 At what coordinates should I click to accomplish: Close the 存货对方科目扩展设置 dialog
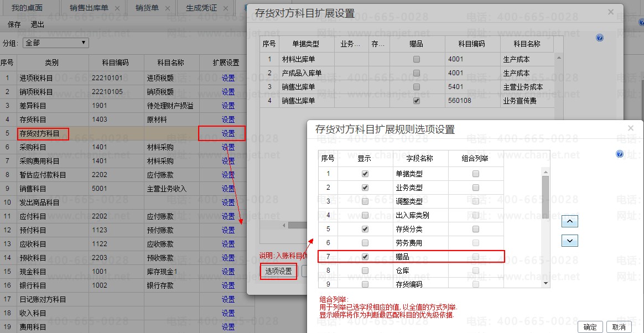[x=610, y=12]
